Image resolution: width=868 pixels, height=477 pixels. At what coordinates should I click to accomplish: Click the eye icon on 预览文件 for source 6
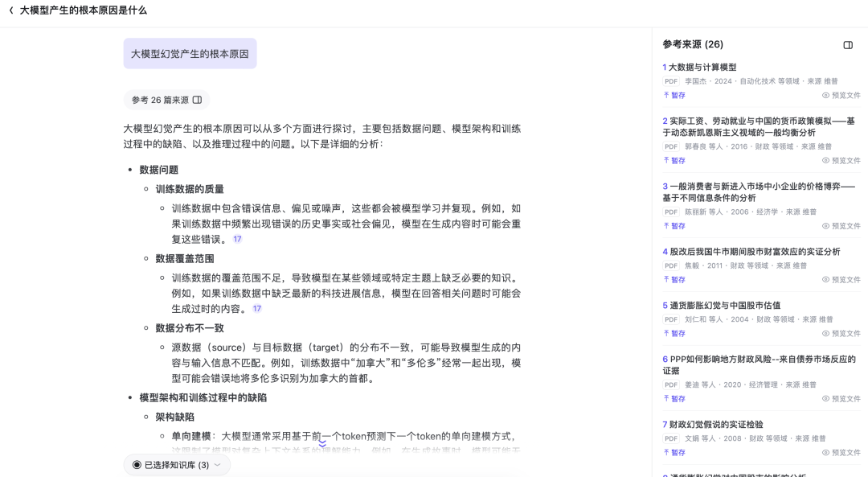[825, 399]
